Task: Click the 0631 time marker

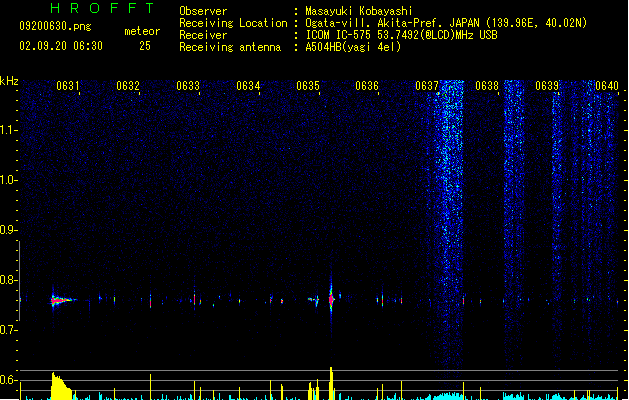Action: point(67,86)
